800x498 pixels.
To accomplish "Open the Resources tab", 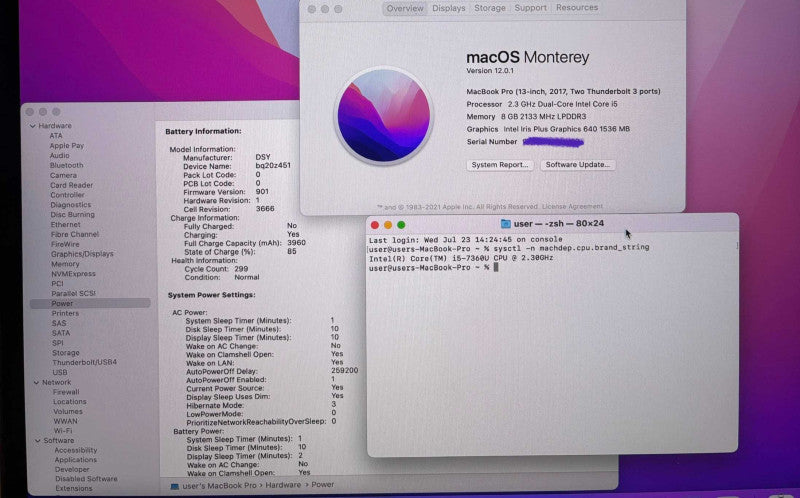I will coord(577,8).
